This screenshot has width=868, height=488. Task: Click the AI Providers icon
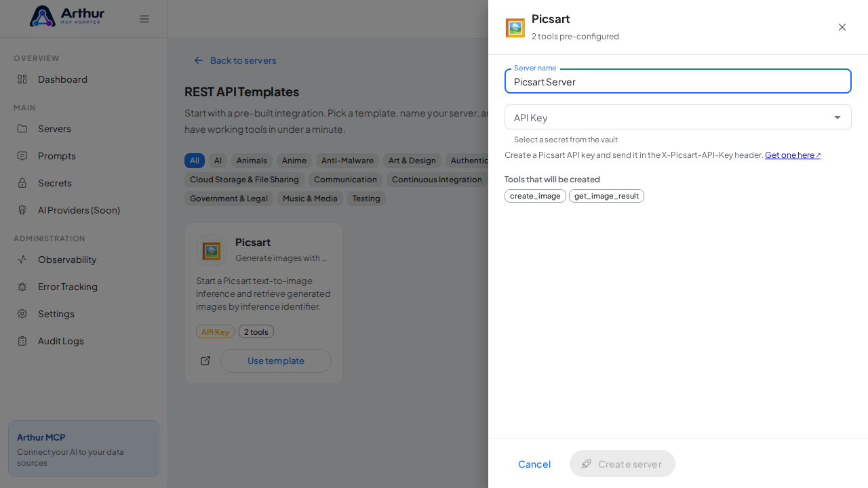22,210
